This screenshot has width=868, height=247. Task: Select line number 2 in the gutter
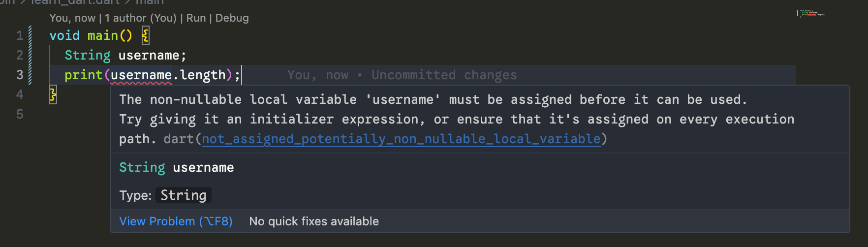click(20, 55)
